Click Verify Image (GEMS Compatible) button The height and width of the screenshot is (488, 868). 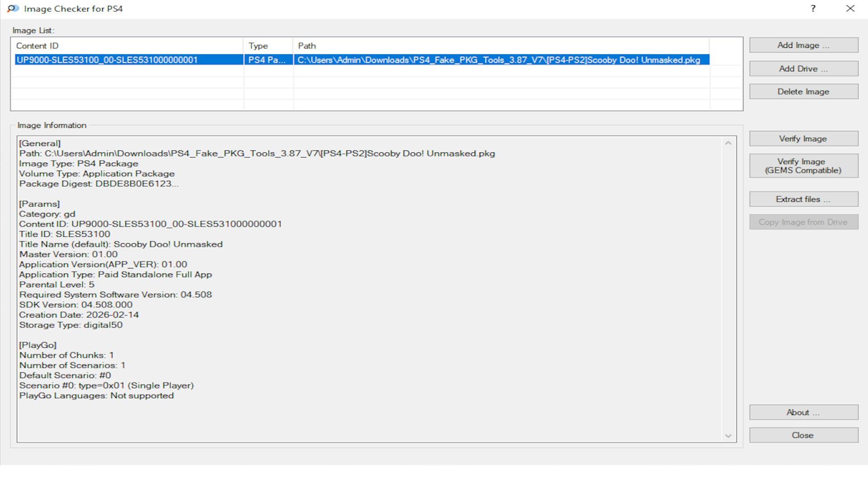point(803,166)
